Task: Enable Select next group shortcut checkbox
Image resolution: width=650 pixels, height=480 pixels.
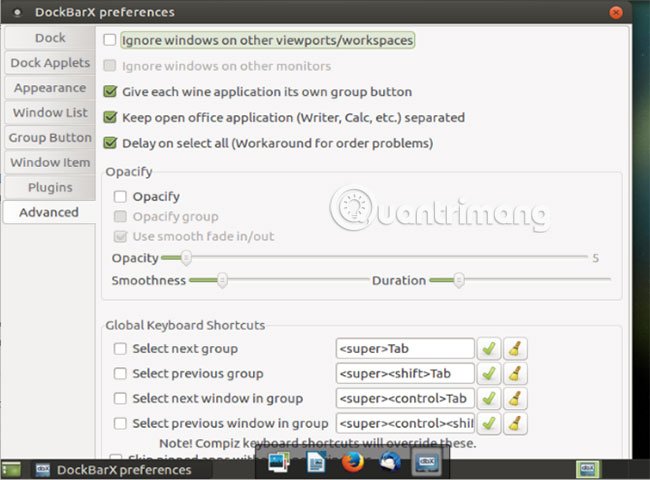Action: [120, 349]
